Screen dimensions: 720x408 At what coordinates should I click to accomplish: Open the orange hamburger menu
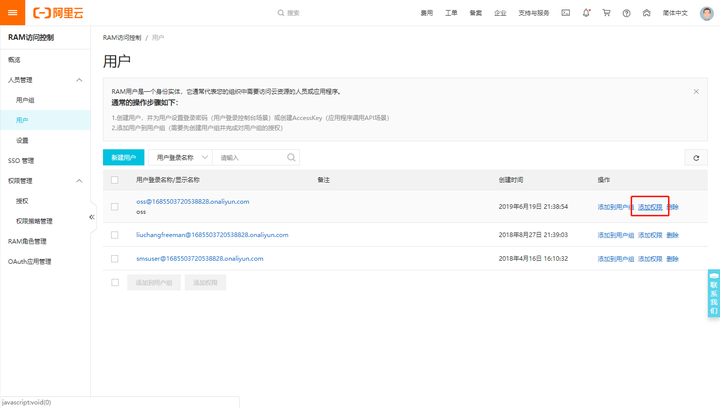pos(12,12)
